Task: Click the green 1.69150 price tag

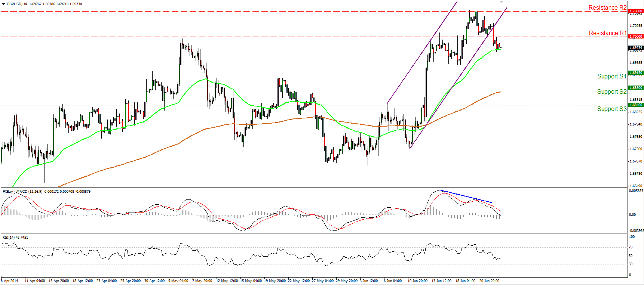Action: click(636, 73)
